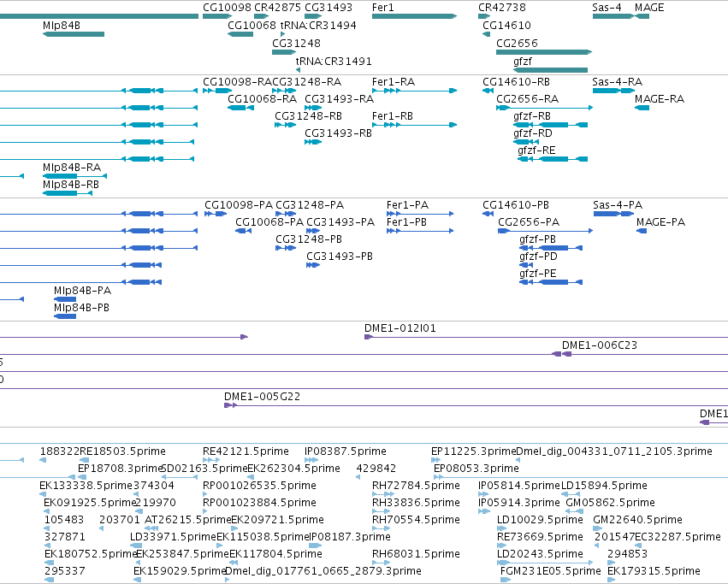Select the CG2656-RA transcript label
The width and height of the screenshot is (728, 584).
click(x=528, y=99)
